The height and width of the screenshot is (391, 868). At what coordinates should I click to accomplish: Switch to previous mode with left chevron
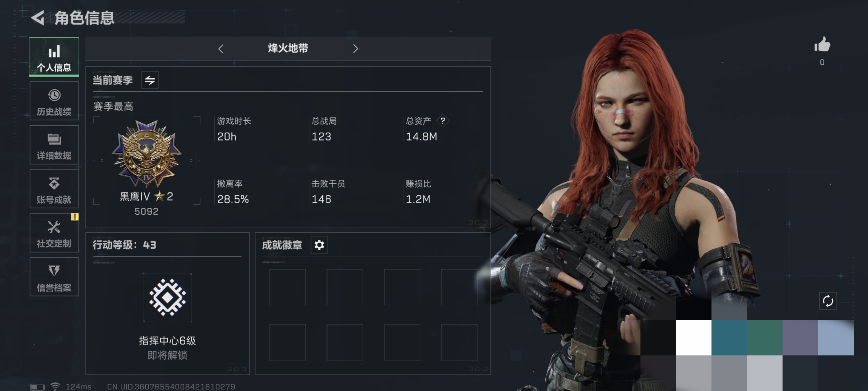tap(221, 49)
